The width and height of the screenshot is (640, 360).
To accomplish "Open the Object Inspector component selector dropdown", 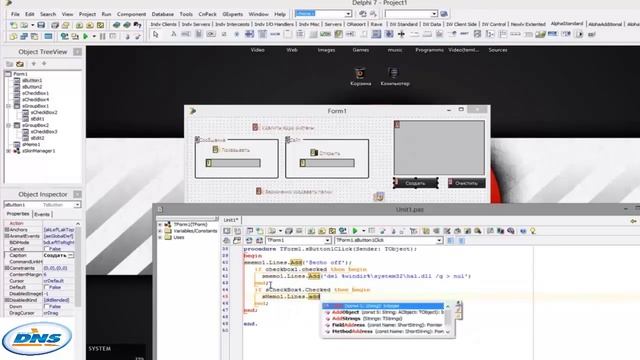I will tap(77, 204).
